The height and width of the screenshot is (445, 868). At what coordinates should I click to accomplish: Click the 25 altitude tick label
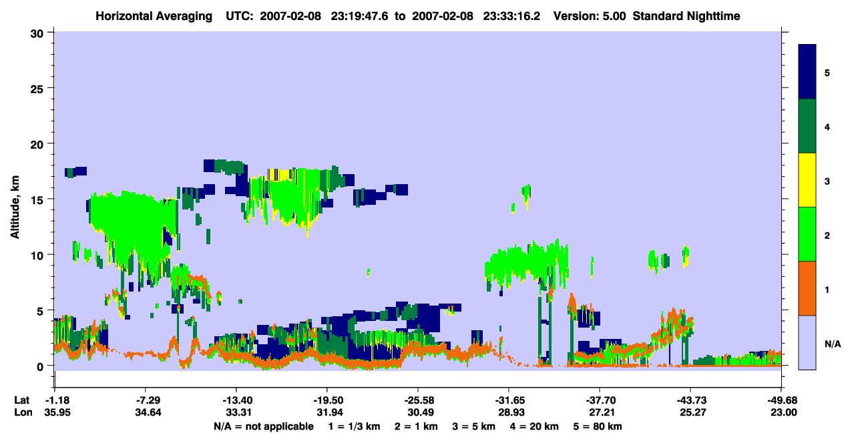pos(39,88)
